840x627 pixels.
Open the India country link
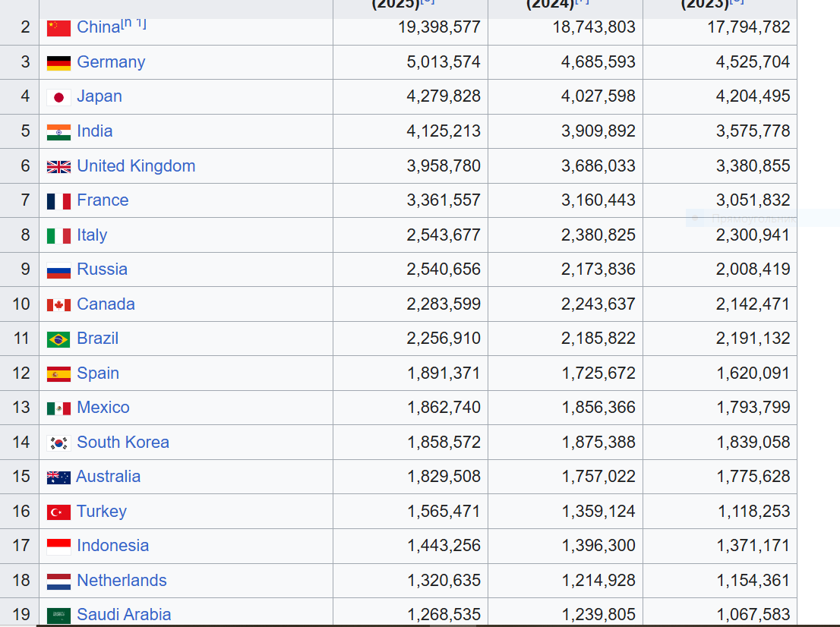(95, 131)
